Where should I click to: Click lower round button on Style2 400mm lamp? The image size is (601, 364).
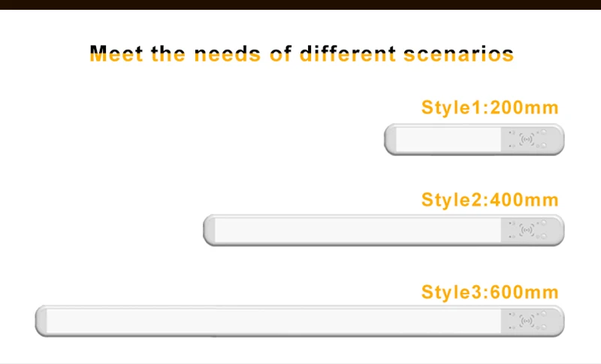[x=543, y=236]
